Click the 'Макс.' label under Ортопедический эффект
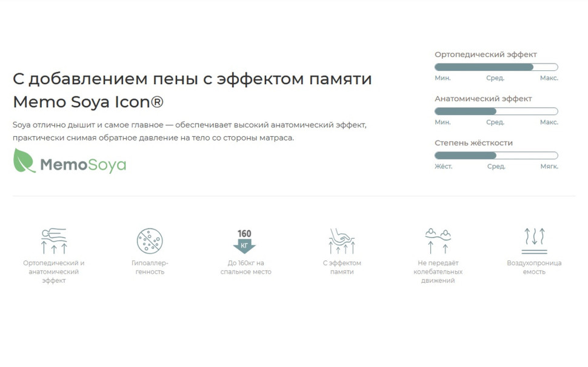The image size is (588, 367). pyautogui.click(x=549, y=78)
